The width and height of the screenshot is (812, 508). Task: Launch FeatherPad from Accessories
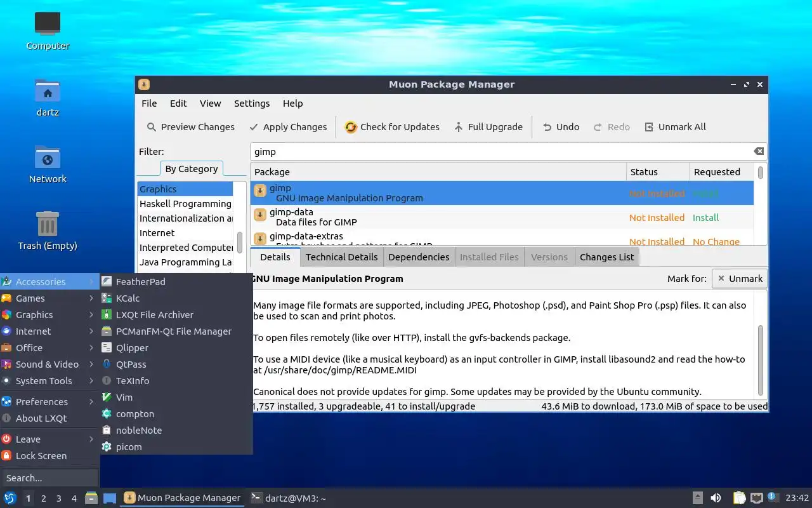coord(176,282)
